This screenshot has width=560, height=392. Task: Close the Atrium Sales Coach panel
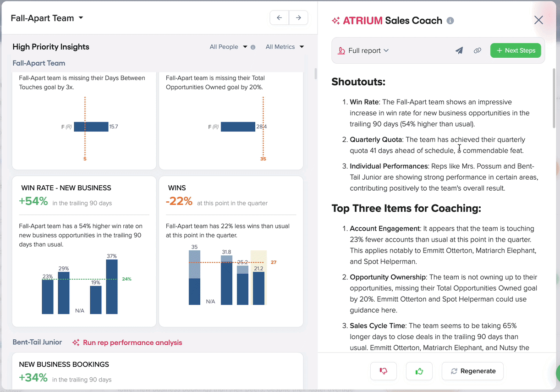pos(538,20)
